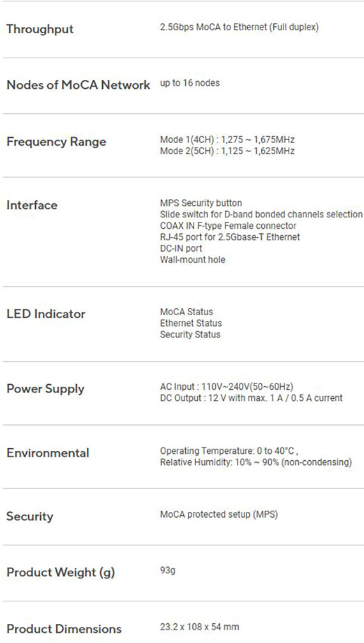Click the Ethernet Status entry
This screenshot has height=643, width=364.
tap(190, 323)
